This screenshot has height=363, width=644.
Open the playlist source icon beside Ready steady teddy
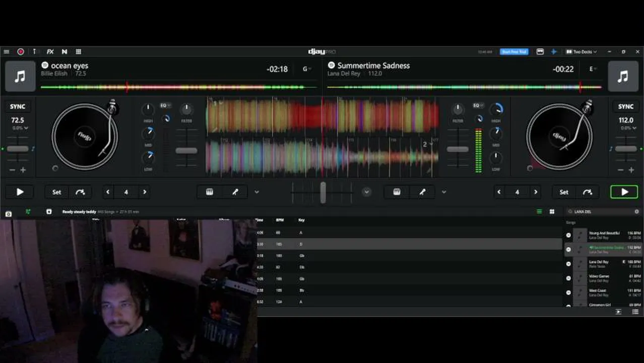49,212
